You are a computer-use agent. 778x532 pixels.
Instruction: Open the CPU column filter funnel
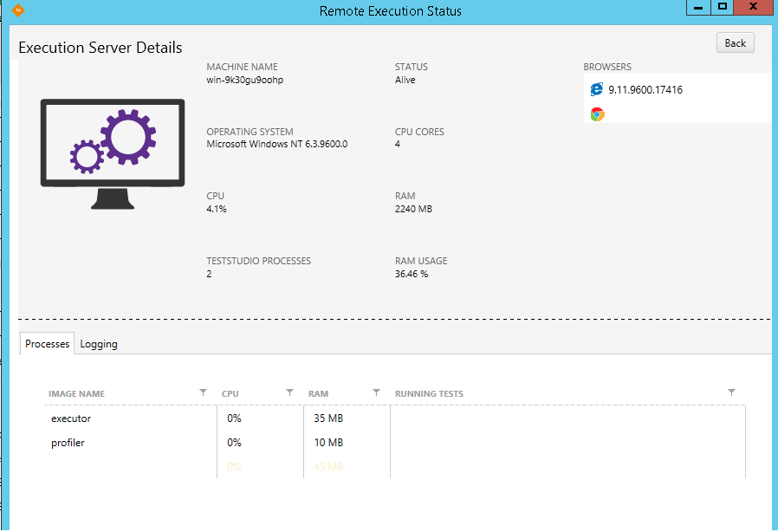point(289,393)
